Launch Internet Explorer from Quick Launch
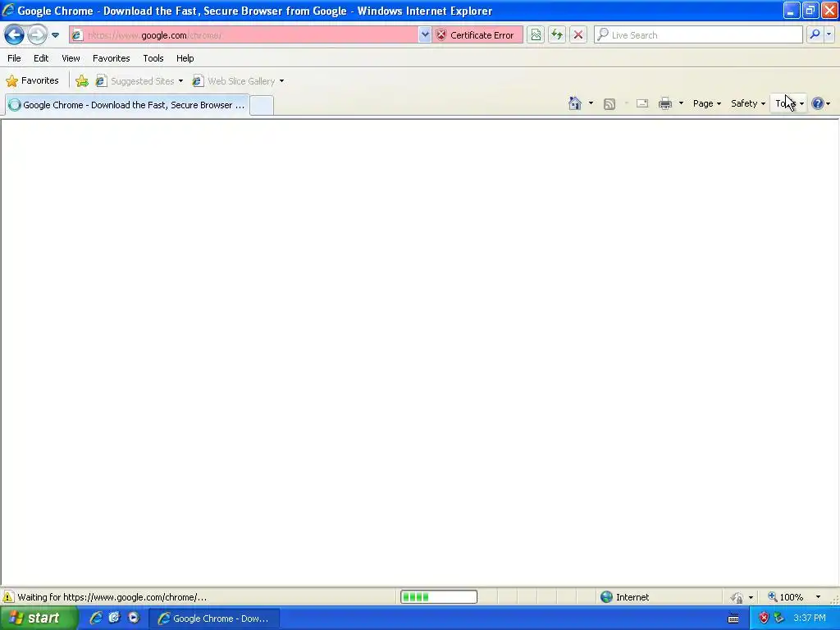840x630 pixels. [x=96, y=619]
